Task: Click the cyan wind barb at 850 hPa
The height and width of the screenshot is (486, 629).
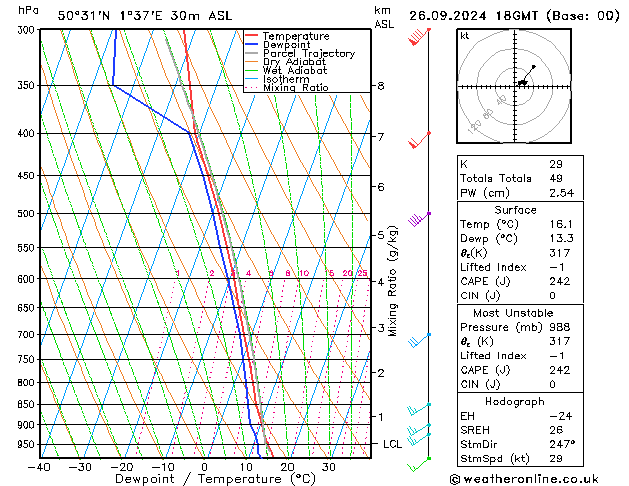Action: (x=419, y=409)
